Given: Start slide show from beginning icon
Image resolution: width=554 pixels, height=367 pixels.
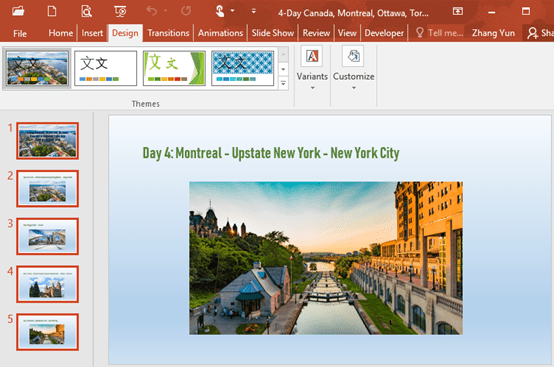Looking at the screenshot, I should click(x=120, y=11).
